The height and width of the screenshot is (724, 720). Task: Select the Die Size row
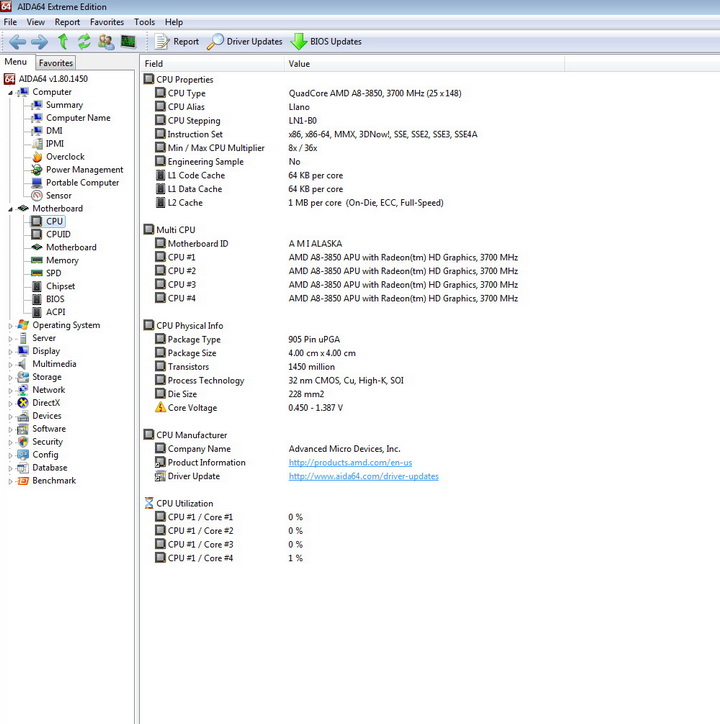[239, 394]
